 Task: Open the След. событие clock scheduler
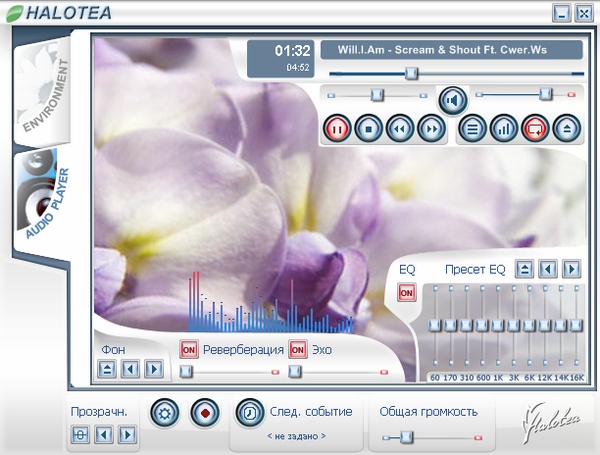pyautogui.click(x=249, y=411)
